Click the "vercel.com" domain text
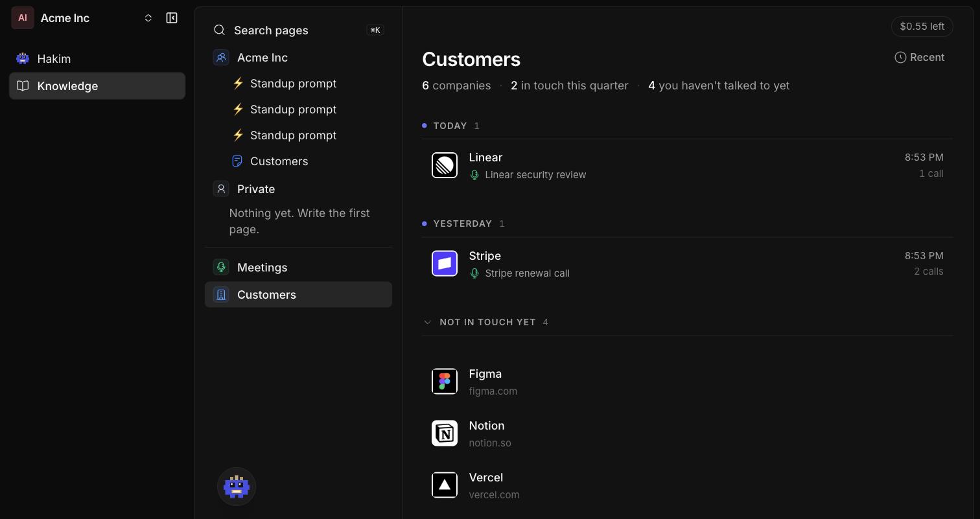 [494, 495]
